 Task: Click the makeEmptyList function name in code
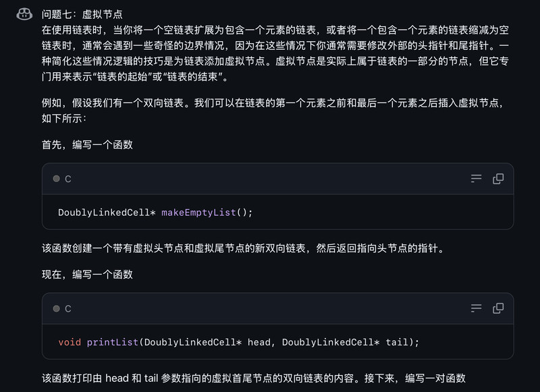(198, 213)
